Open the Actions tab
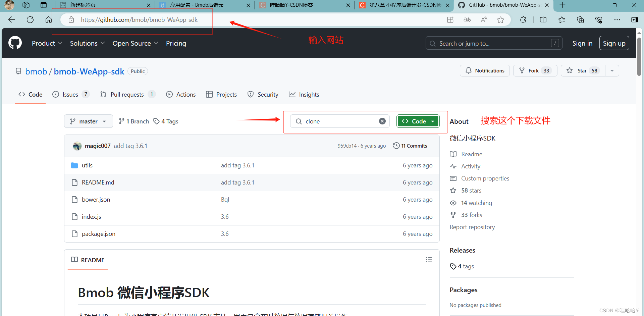644x316 pixels. 181,94
